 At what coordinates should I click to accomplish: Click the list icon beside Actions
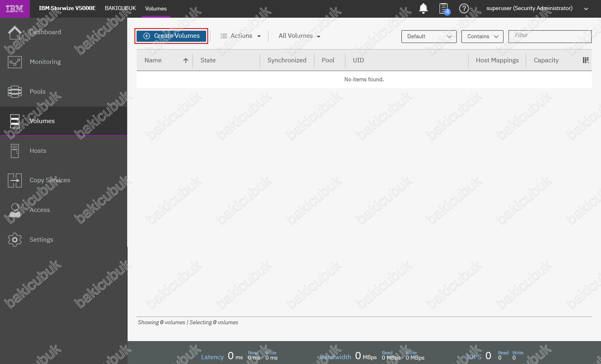224,36
